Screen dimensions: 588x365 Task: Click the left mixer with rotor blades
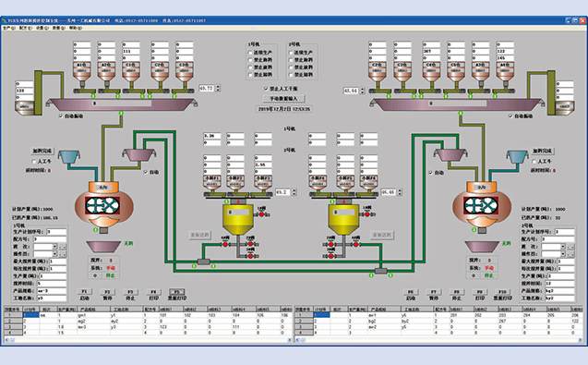pos(104,206)
